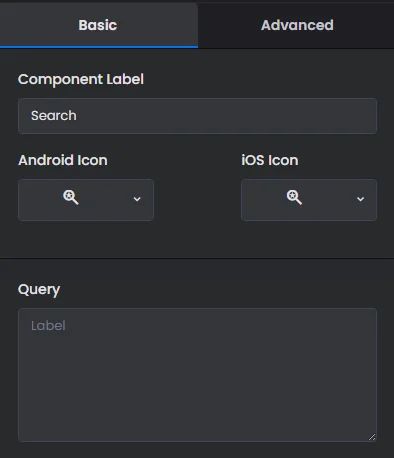This screenshot has width=394, height=458.
Task: Click the divider line above Query section
Action: (x=197, y=258)
